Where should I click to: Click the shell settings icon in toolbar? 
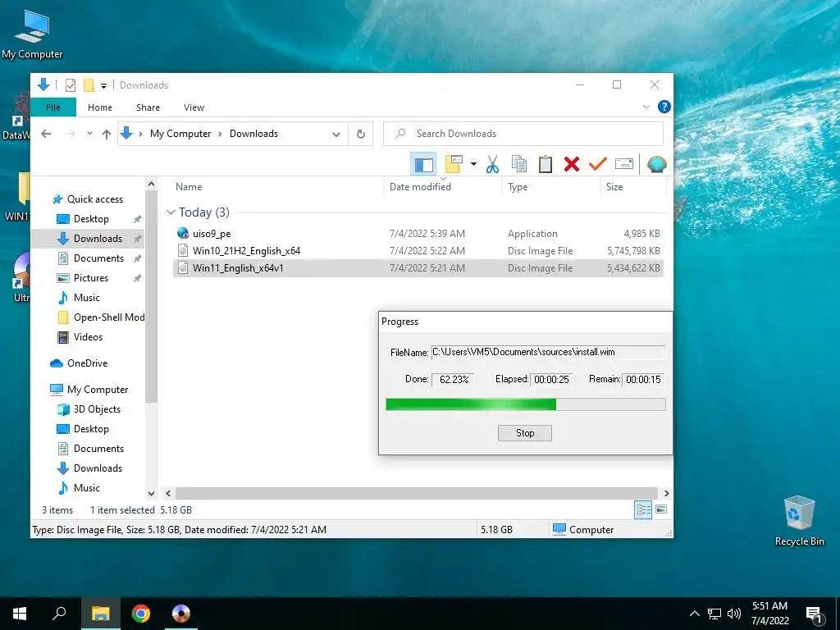656,164
